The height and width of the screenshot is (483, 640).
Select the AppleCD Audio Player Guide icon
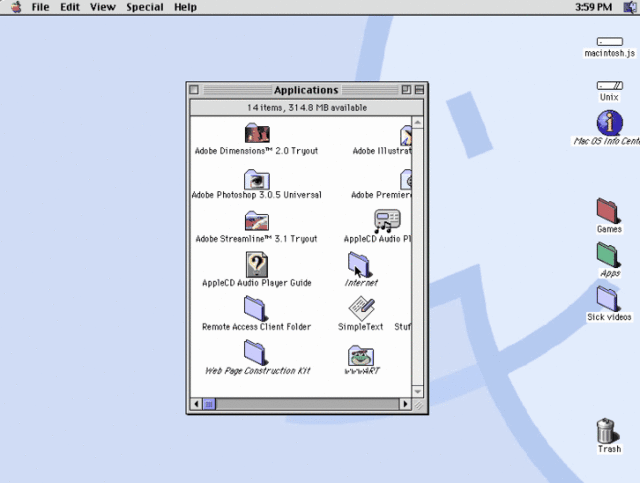pyautogui.click(x=257, y=265)
